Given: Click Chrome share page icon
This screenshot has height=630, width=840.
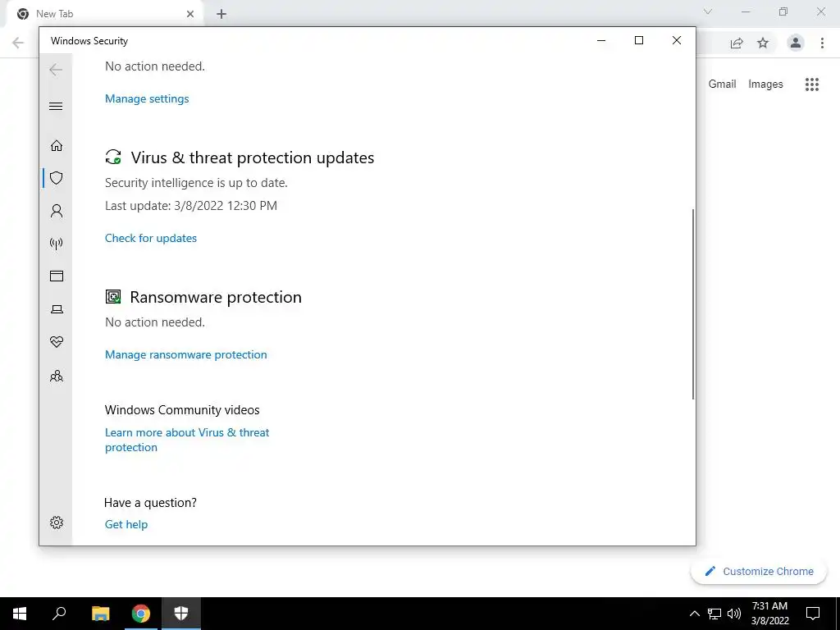Looking at the screenshot, I should (737, 43).
